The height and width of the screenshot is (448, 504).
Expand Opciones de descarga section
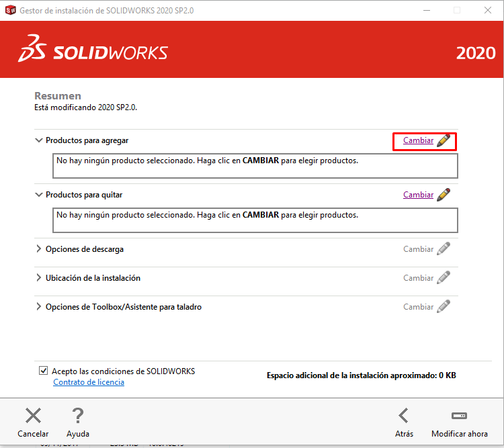point(38,249)
